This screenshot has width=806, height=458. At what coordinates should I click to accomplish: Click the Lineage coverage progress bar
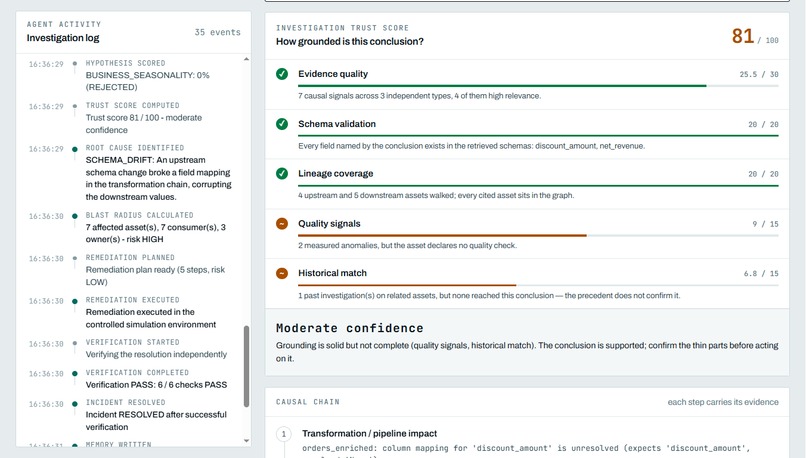(x=538, y=186)
